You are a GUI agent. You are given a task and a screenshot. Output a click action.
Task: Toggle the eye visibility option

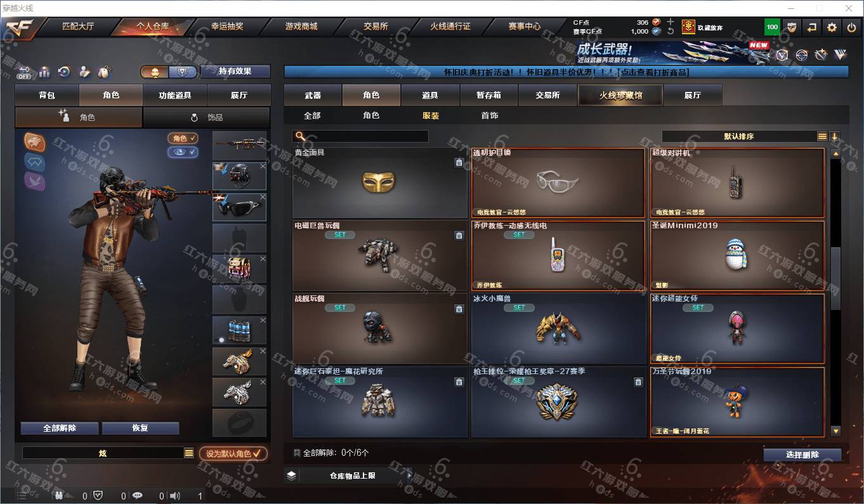[x=183, y=152]
